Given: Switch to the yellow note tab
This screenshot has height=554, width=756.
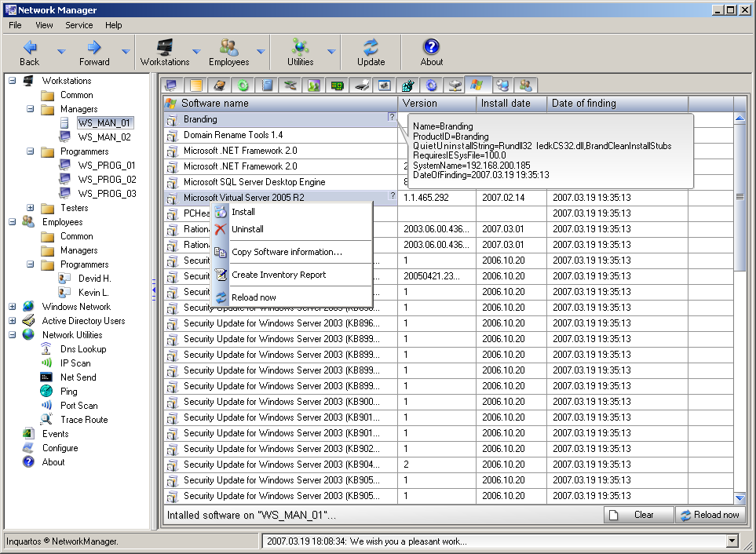Looking at the screenshot, I should (195, 86).
